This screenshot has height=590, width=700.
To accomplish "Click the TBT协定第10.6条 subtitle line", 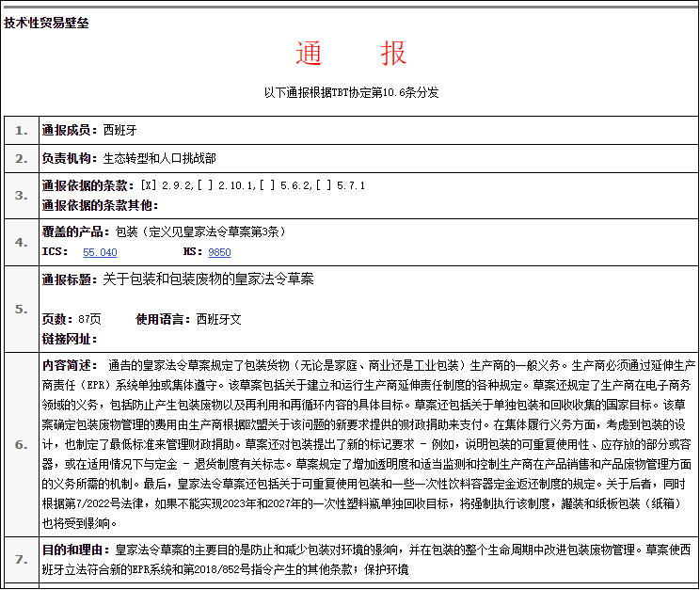I will tap(351, 92).
